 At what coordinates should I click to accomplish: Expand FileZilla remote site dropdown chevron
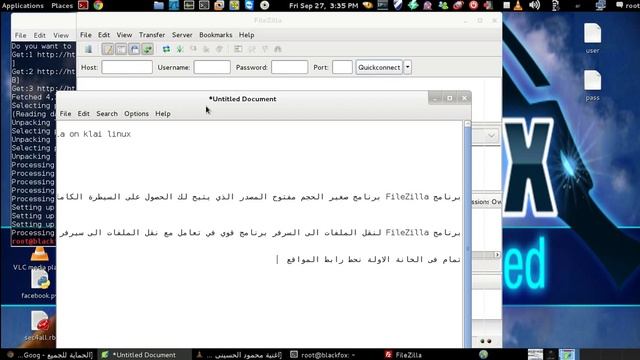point(491,136)
